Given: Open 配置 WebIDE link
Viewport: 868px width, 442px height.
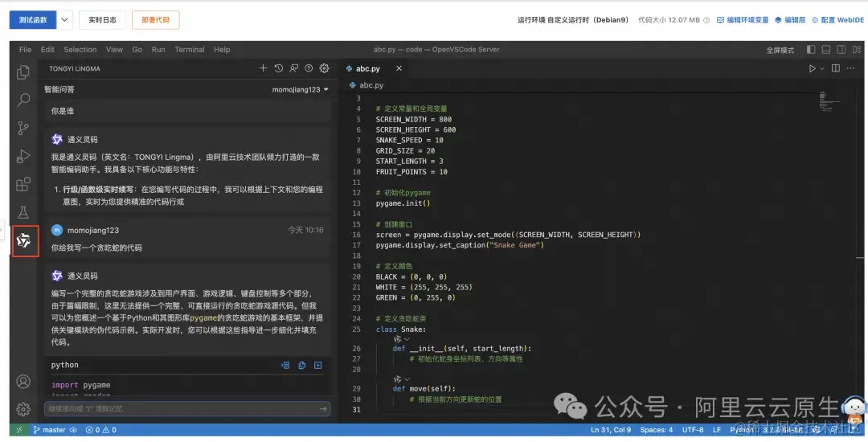Looking at the screenshot, I should [x=837, y=20].
